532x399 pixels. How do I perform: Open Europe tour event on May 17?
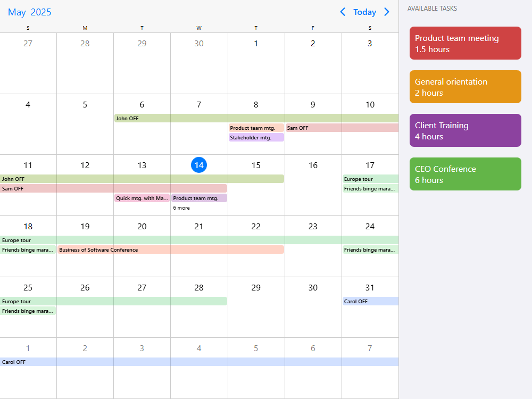click(x=370, y=179)
